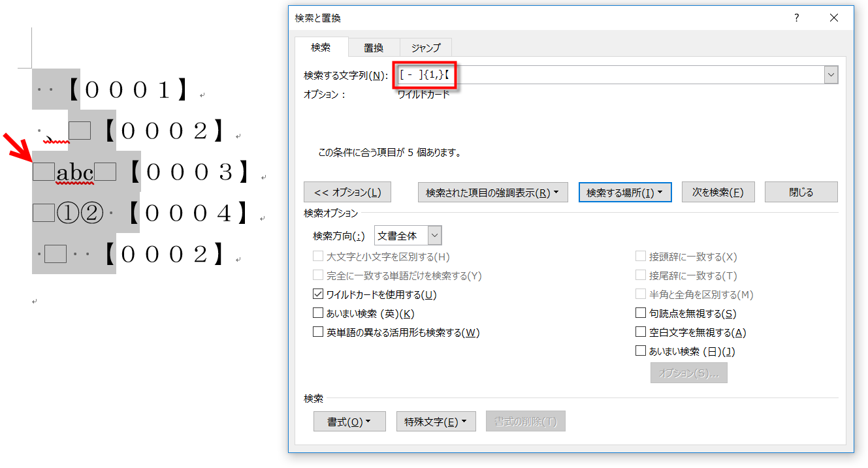868x468 pixels.
Task: Click the 閉じる button
Action: coord(801,193)
